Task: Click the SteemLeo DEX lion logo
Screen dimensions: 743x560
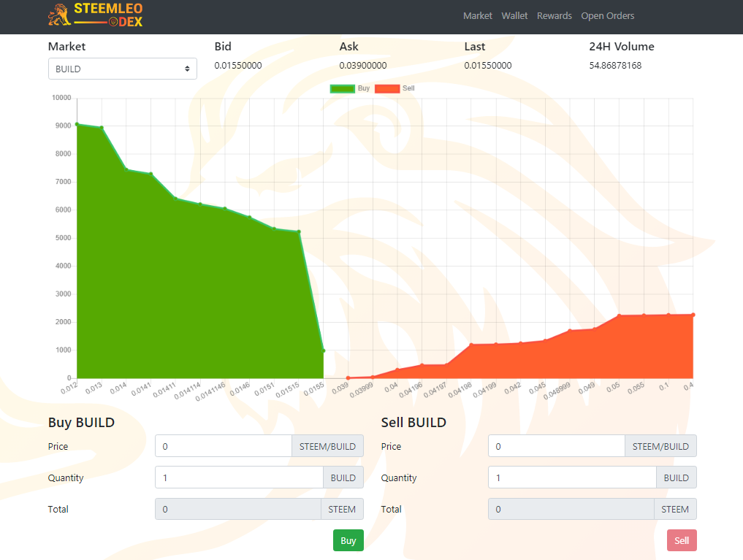Action: click(95, 15)
